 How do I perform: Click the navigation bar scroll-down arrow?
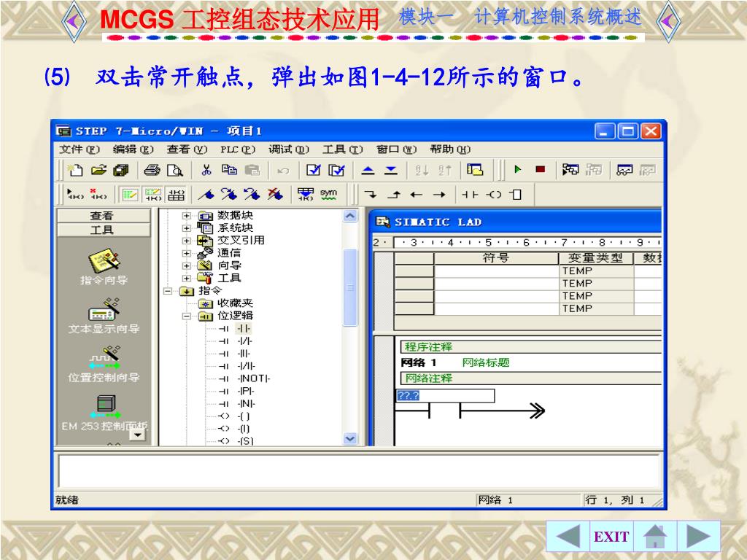point(138,435)
